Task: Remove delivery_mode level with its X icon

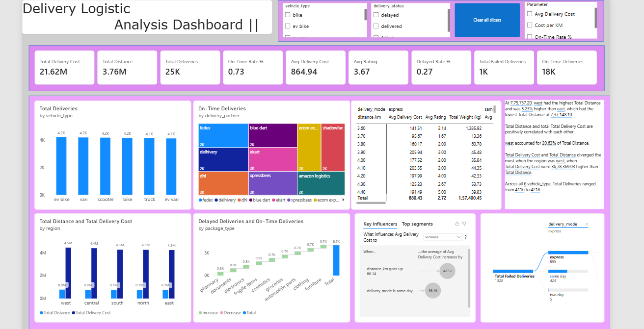Action: pos(587,224)
